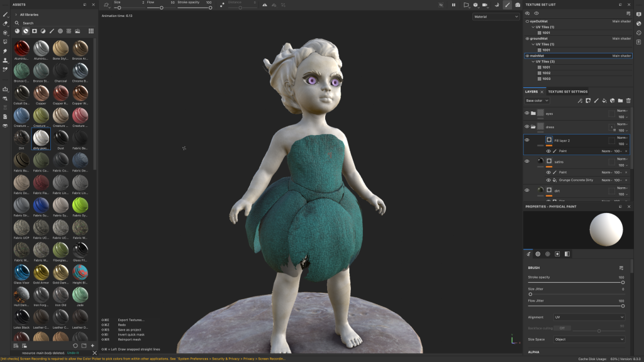Switch to painting mode brush icon
Viewport: 644px width, 362px height.
tap(508, 5)
